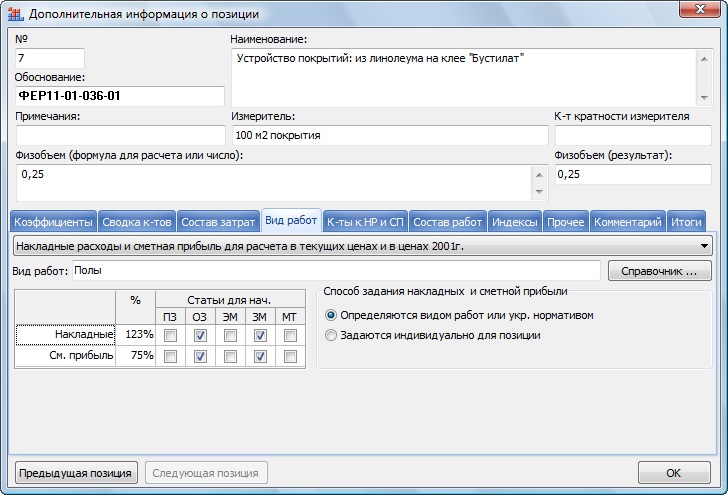Open the Сводка к-тов tab
The image size is (728, 495).
[136, 222]
